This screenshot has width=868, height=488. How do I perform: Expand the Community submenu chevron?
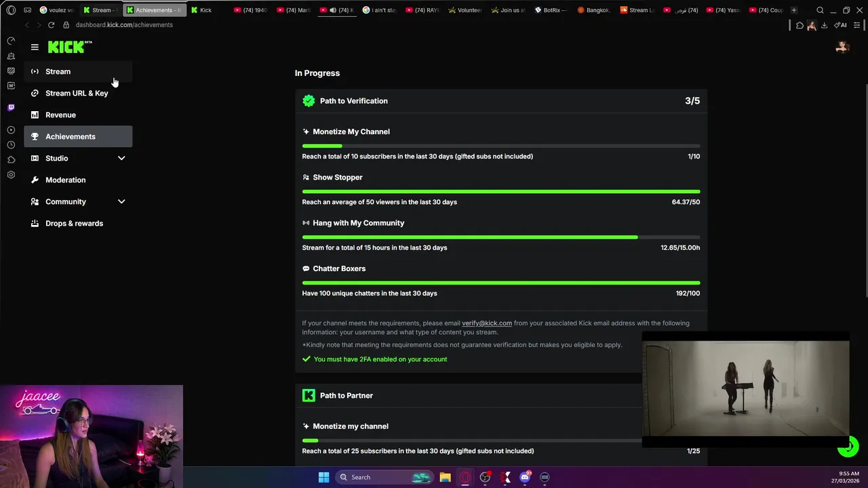121,201
